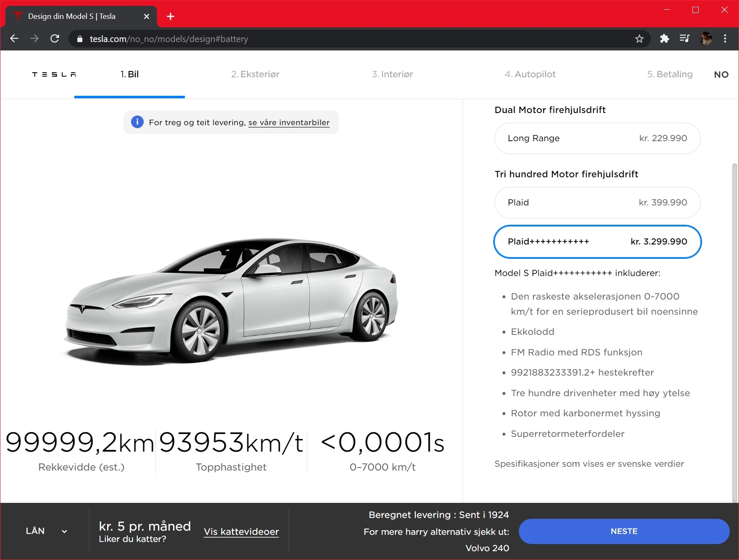Screen dimensions: 739x560
Task: Click the Tesla logo wordmark
Action: click(54, 74)
